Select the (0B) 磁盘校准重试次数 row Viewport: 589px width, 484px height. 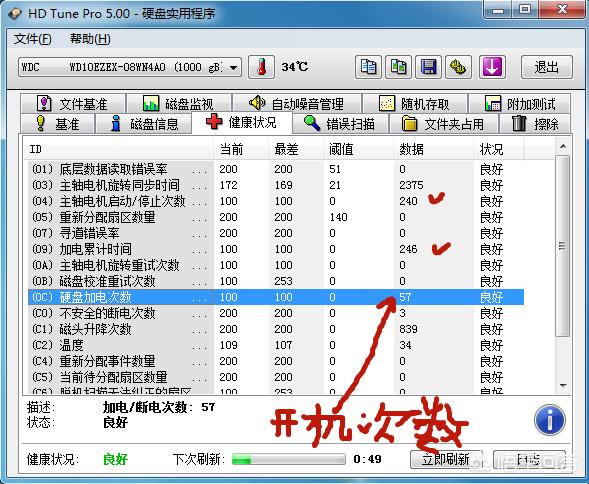click(x=276, y=281)
